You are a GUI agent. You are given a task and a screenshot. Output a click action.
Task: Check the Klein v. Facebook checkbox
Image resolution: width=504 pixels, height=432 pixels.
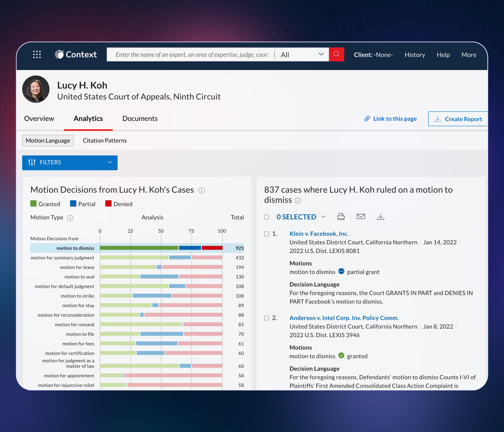coord(267,234)
